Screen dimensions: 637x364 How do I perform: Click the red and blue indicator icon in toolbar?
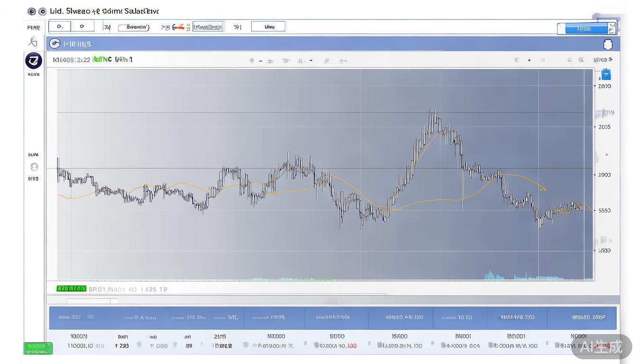tap(178, 27)
